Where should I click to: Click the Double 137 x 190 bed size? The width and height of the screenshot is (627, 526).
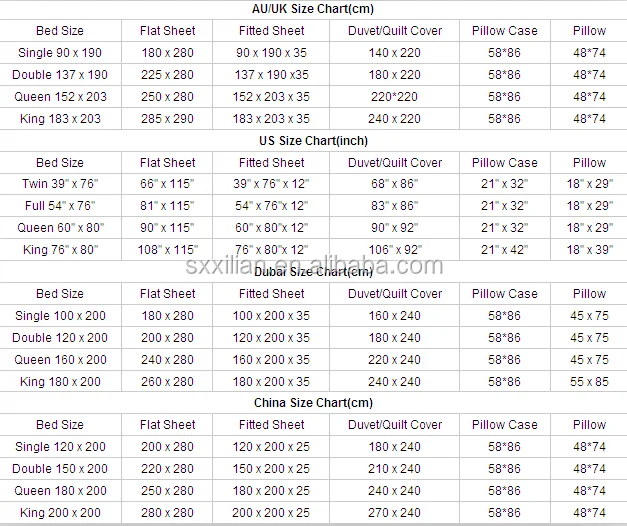click(60, 75)
